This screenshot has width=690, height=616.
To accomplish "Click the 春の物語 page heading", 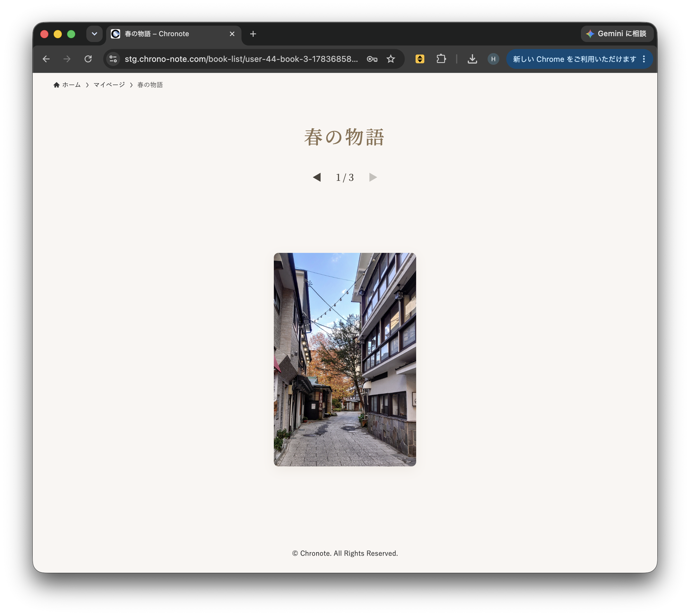I will (344, 137).
